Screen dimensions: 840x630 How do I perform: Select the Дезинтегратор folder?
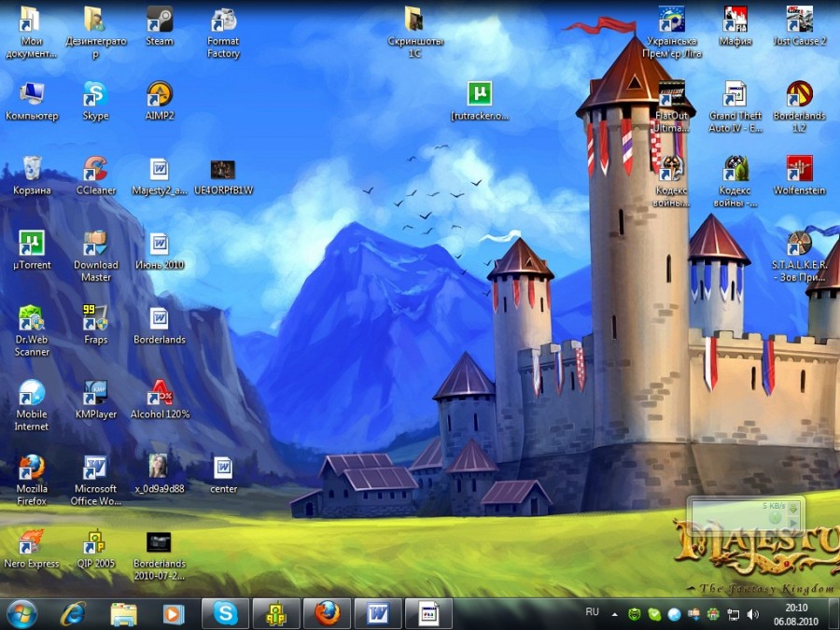coord(96,34)
